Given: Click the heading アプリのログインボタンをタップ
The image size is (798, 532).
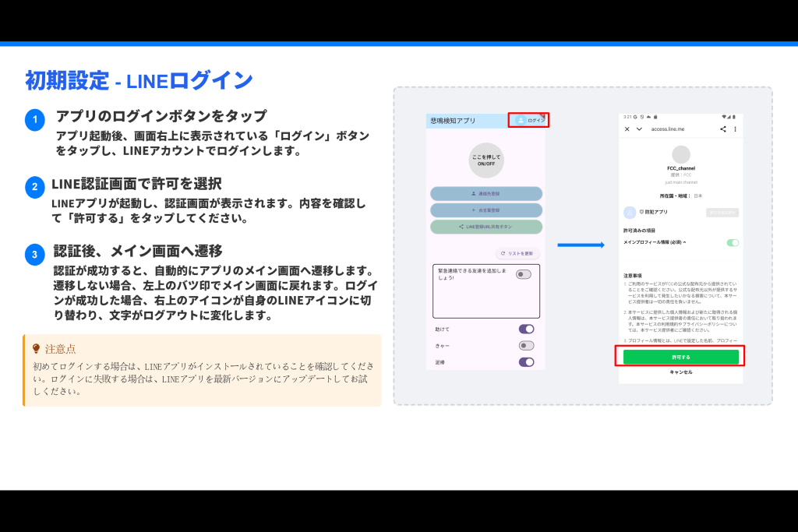Looking at the screenshot, I should (161, 116).
